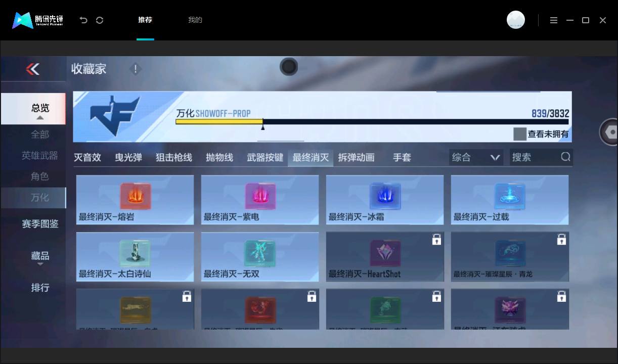Open the hamburger menu in the title bar

[x=554, y=20]
